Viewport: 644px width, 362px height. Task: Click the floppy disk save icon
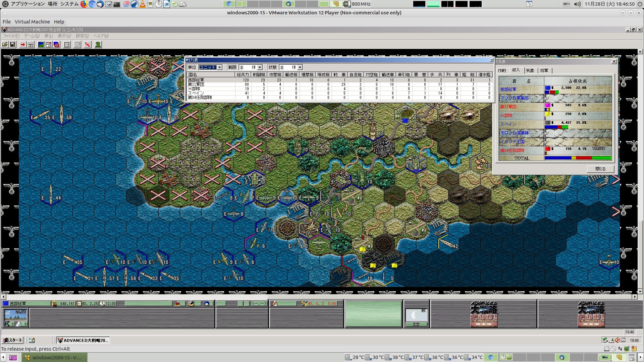[12, 45]
